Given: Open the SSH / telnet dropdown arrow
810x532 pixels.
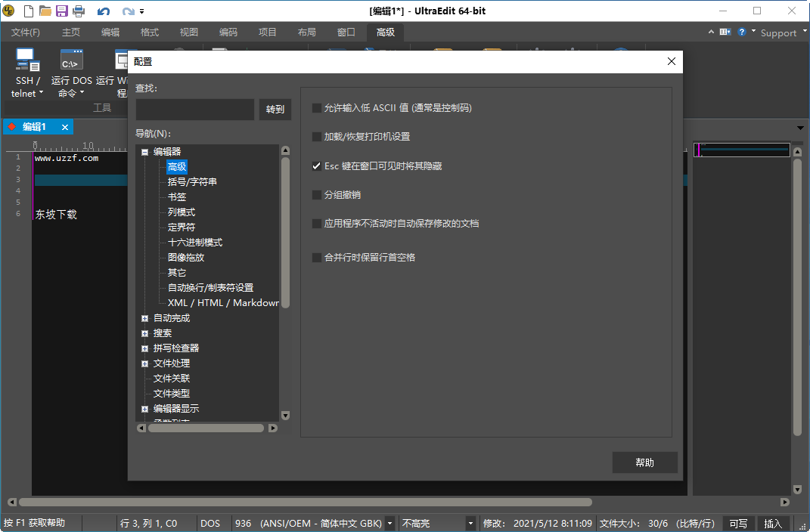Looking at the screenshot, I should pos(42,93).
